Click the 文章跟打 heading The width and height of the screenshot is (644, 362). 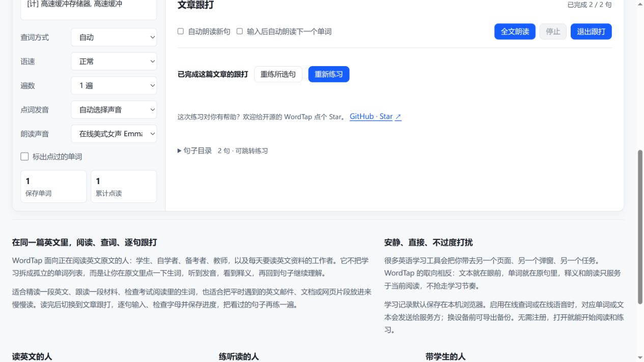195,5
